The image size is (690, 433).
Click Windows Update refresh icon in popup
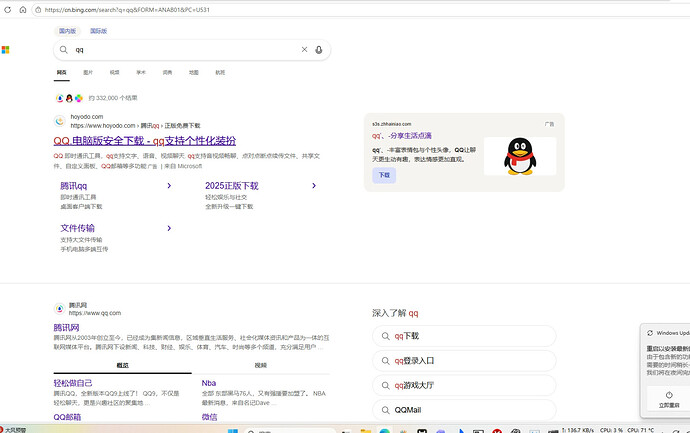pyautogui.click(x=650, y=333)
